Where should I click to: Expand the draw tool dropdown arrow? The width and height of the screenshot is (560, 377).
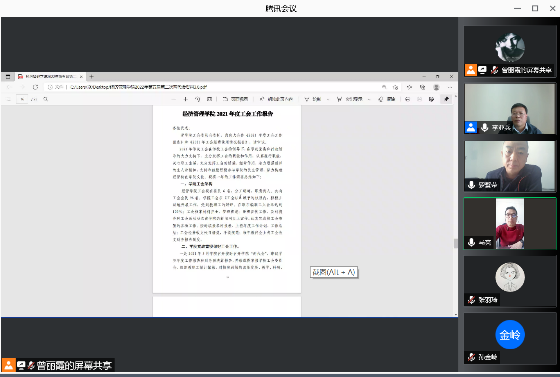(x=328, y=99)
